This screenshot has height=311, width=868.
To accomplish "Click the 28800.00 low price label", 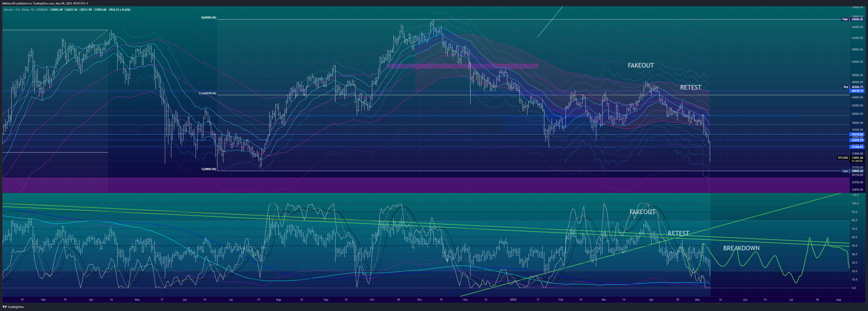I will 857,171.
